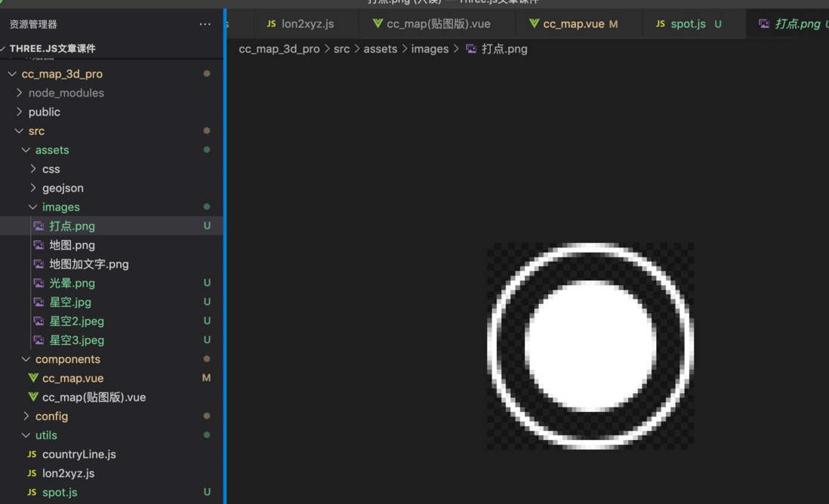829x504 pixels.
Task: Click the Vue icon beside cc_map(贴图版).vue in tree
Action: click(33, 398)
